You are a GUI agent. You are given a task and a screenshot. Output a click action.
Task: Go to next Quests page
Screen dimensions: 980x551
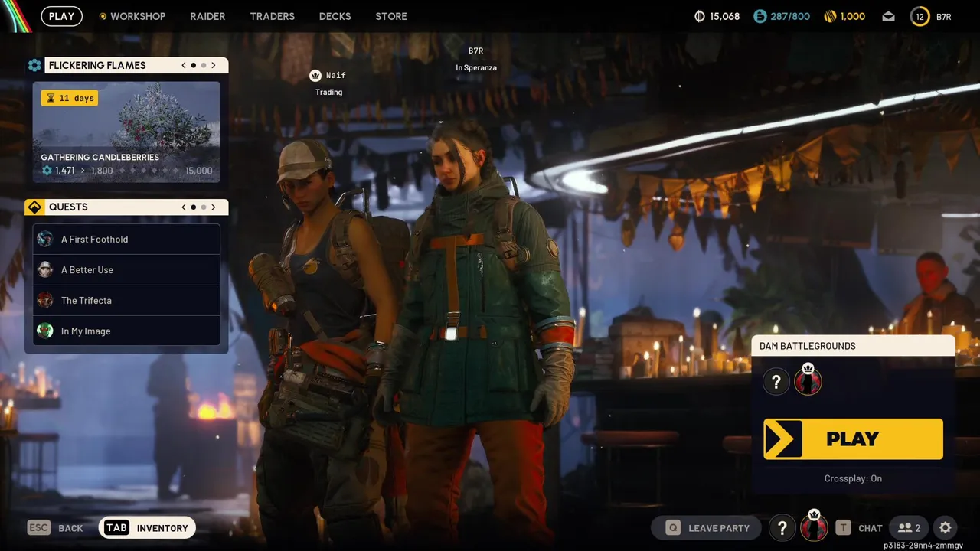click(214, 207)
